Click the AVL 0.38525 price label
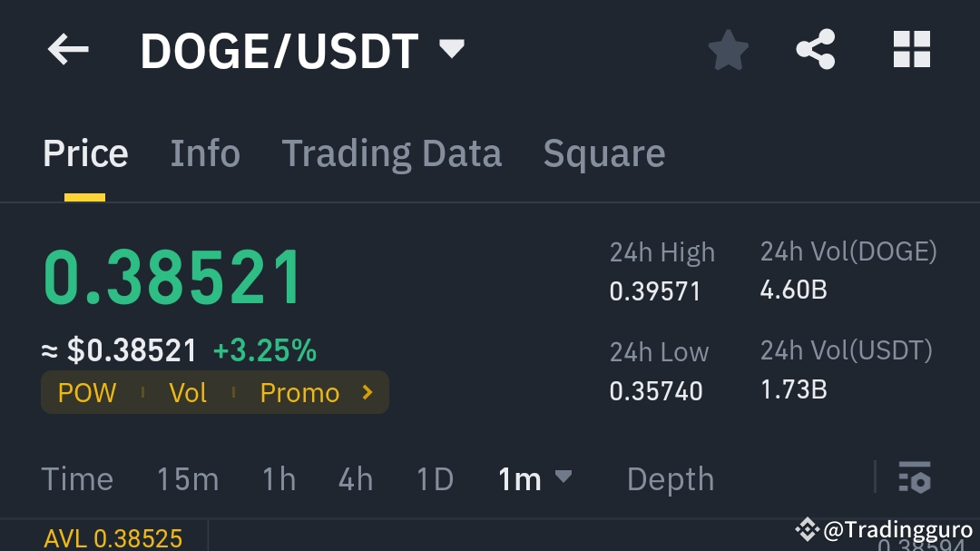This screenshot has height=551, width=980. click(x=113, y=537)
